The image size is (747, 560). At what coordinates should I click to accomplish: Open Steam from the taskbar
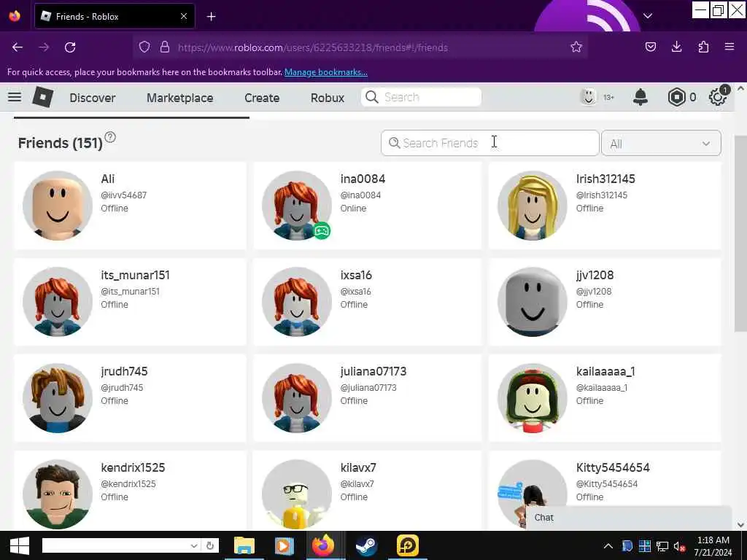pos(366,545)
